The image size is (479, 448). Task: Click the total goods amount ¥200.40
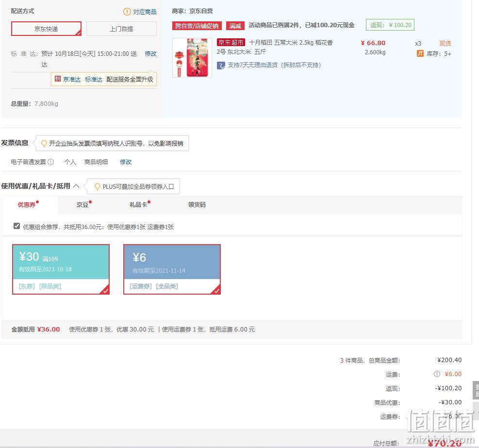tap(449, 360)
